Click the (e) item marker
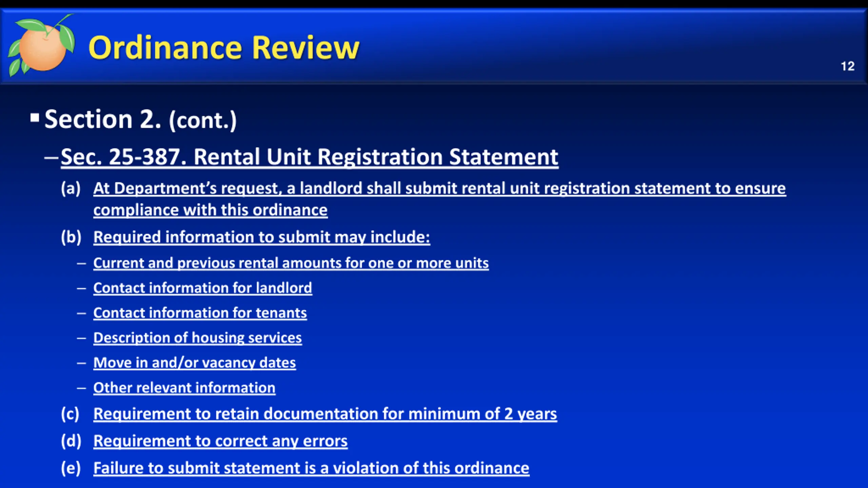 click(x=71, y=468)
